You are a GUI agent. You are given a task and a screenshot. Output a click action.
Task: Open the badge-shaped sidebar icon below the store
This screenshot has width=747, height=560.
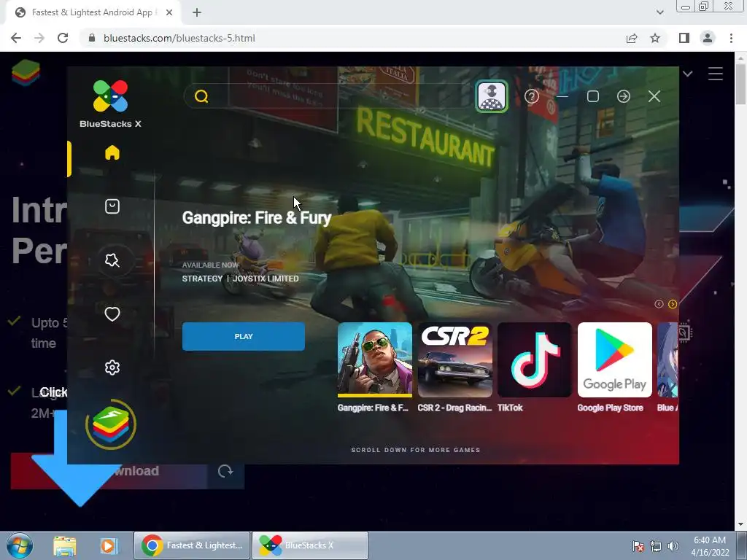[x=112, y=260]
